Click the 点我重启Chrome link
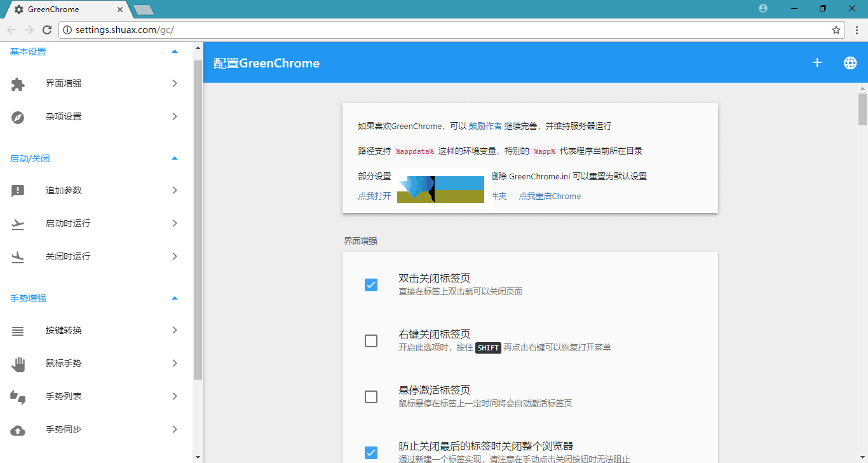 (x=550, y=197)
